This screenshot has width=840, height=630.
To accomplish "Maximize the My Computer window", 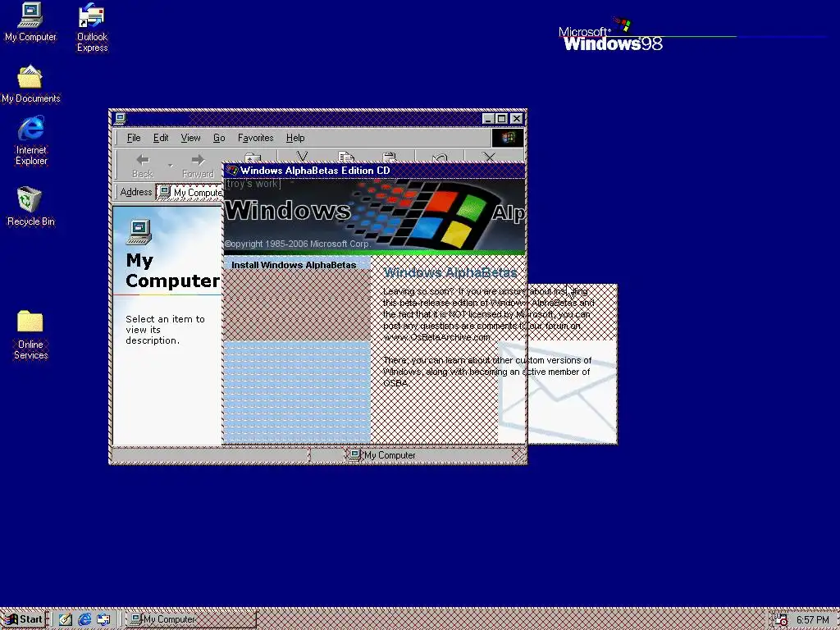I will [501, 118].
